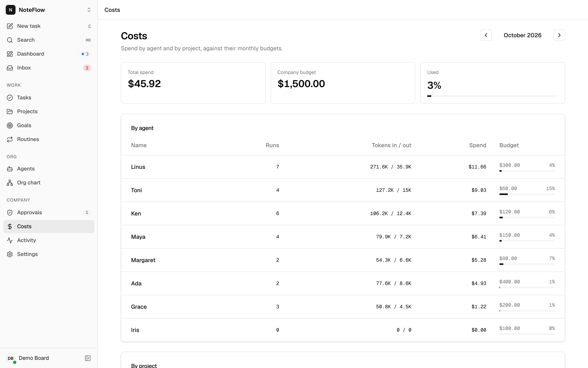Open the Projects menu item
Image resolution: width=588 pixels, height=368 pixels.
click(49, 111)
